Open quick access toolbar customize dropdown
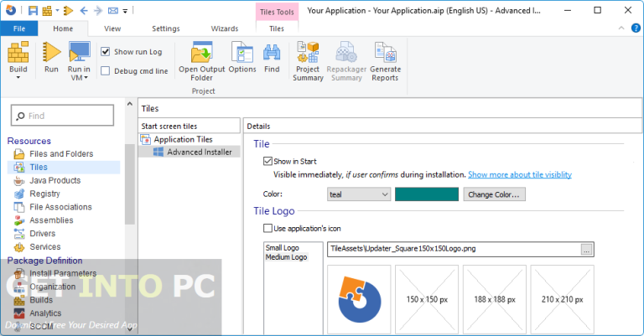The height and width of the screenshot is (336, 644). (125, 11)
